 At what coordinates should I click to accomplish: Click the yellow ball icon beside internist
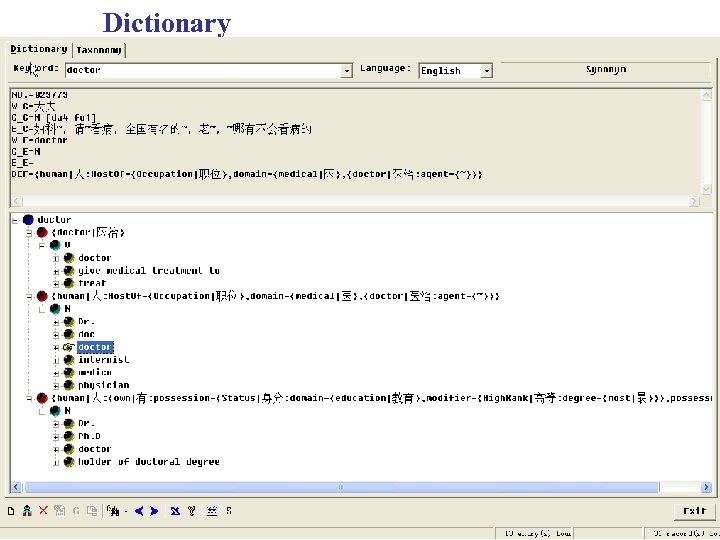pyautogui.click(x=69, y=360)
